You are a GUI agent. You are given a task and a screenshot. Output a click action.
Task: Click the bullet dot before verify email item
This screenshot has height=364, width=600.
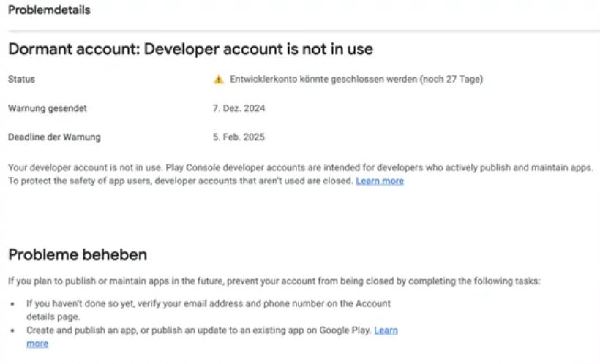(x=13, y=303)
